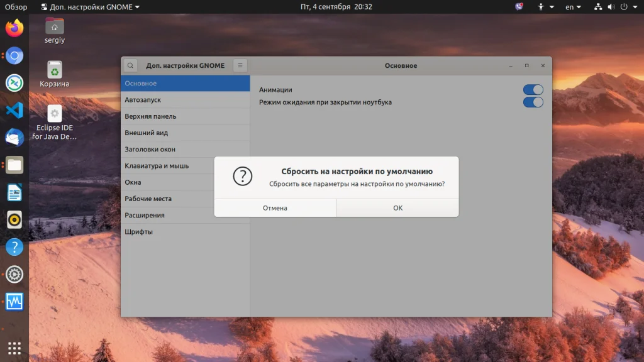
Task: Open system monitor icon in dock
Action: 14,302
